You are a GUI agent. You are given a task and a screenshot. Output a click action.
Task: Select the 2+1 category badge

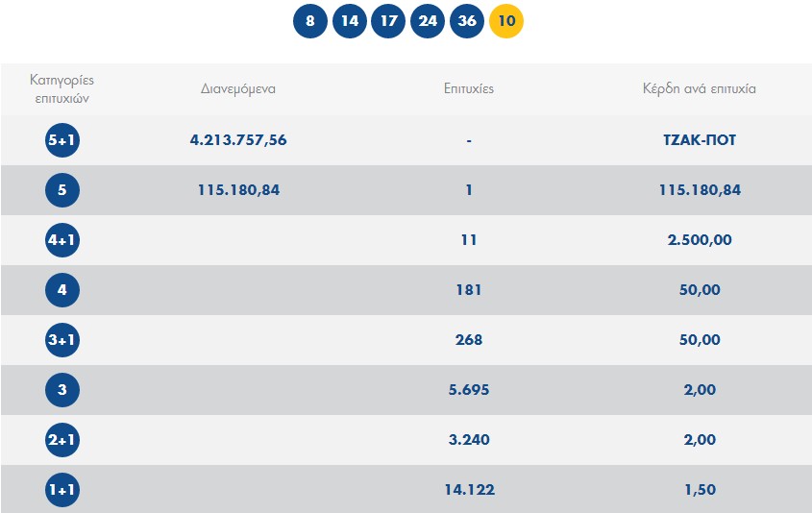pyautogui.click(x=62, y=440)
